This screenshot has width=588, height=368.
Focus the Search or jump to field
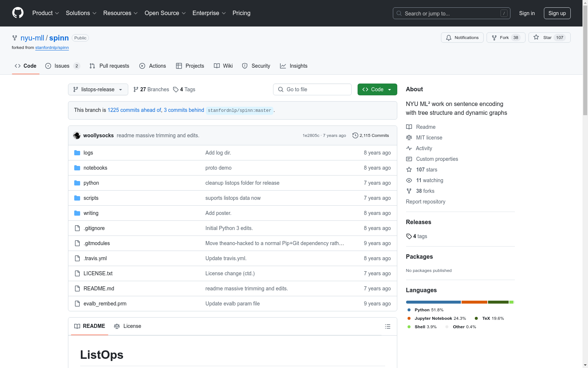click(x=452, y=13)
